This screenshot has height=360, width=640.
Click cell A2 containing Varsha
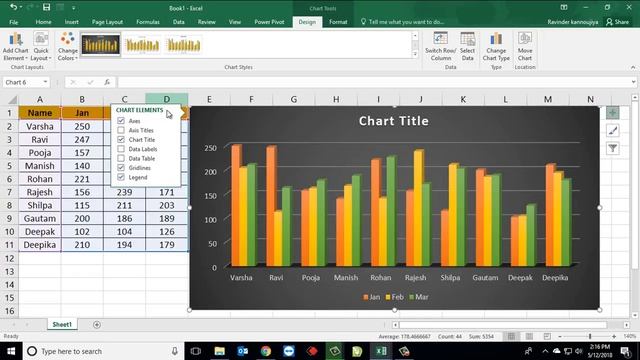click(40, 127)
